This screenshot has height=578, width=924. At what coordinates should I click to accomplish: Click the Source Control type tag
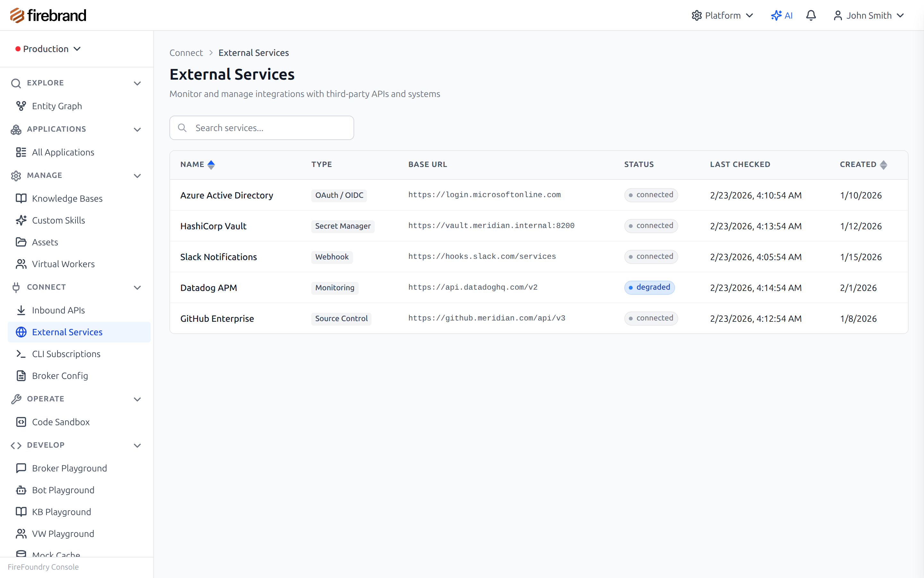(341, 319)
